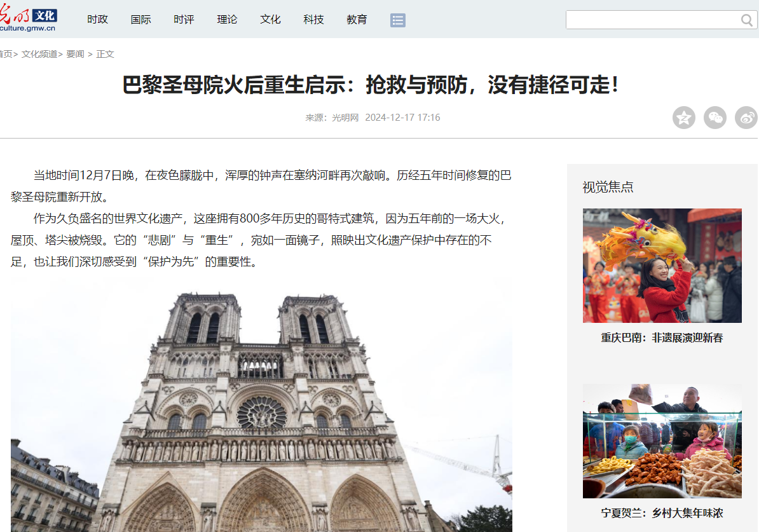Click the search input field
The height and width of the screenshot is (532, 759).
click(652, 20)
